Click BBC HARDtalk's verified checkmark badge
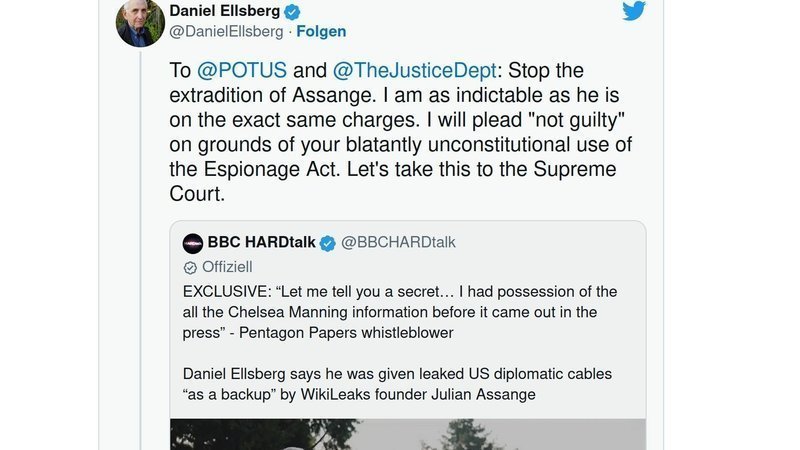800x450 pixels. pos(328,243)
